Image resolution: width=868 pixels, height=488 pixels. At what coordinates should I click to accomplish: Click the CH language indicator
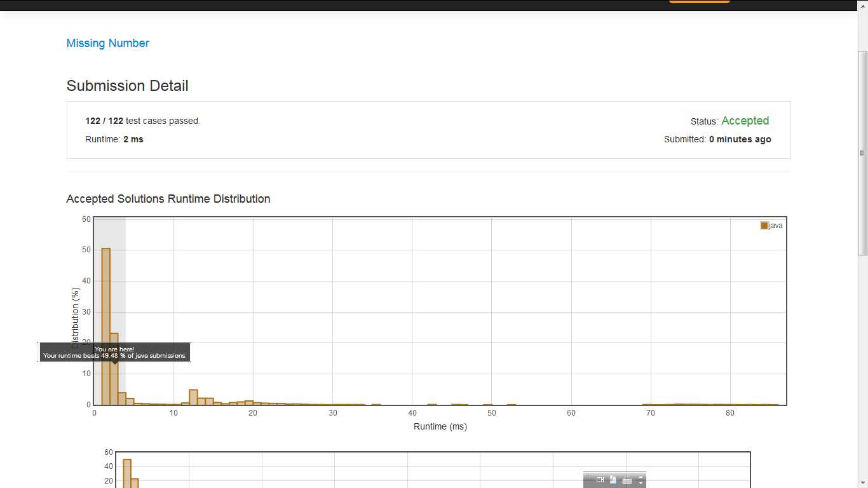tap(600, 480)
